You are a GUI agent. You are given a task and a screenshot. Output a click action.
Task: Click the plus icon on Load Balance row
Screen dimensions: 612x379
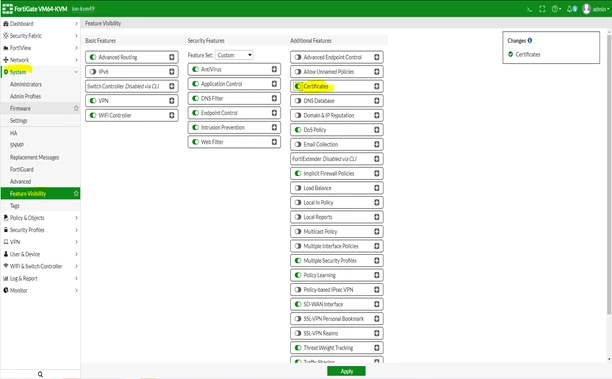(x=377, y=188)
